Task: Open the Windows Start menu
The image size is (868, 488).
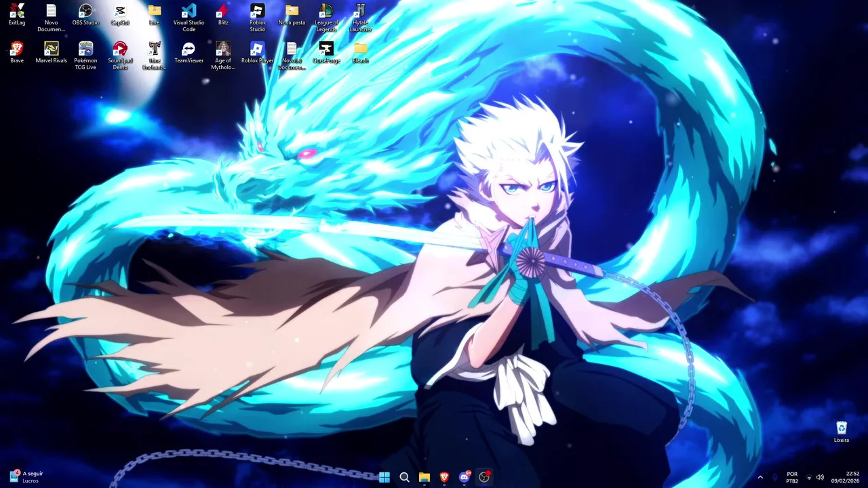Action: tap(384, 477)
